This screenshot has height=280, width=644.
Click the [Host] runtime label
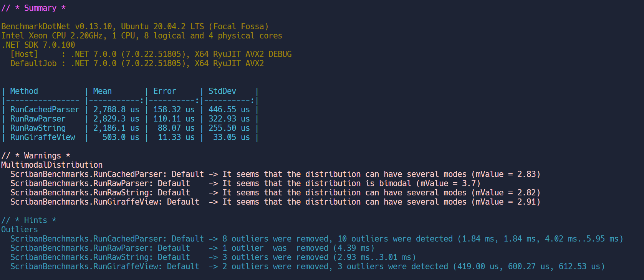(x=24, y=54)
